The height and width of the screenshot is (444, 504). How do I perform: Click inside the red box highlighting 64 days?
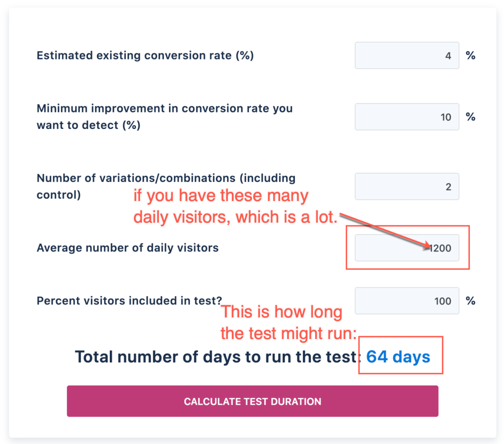401,355
